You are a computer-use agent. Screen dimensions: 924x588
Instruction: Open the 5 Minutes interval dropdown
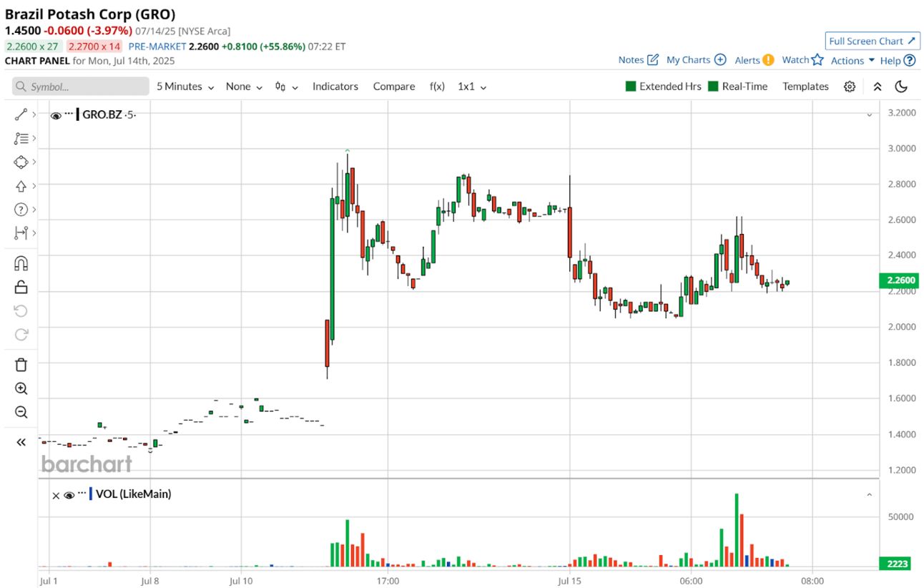click(x=185, y=87)
